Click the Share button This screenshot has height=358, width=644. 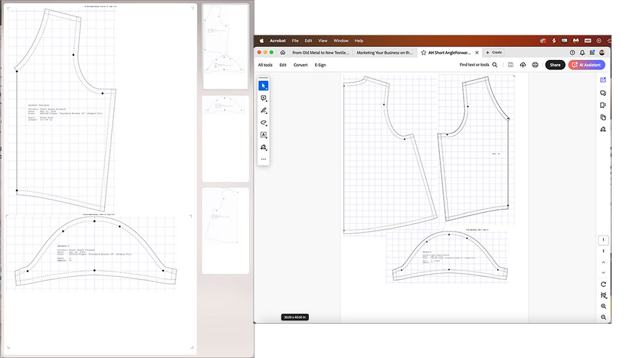pyautogui.click(x=555, y=65)
